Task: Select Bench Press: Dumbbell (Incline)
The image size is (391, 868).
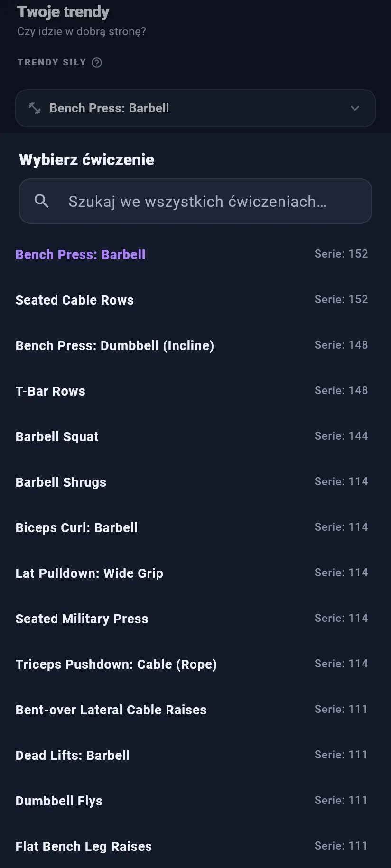Action: (192, 345)
